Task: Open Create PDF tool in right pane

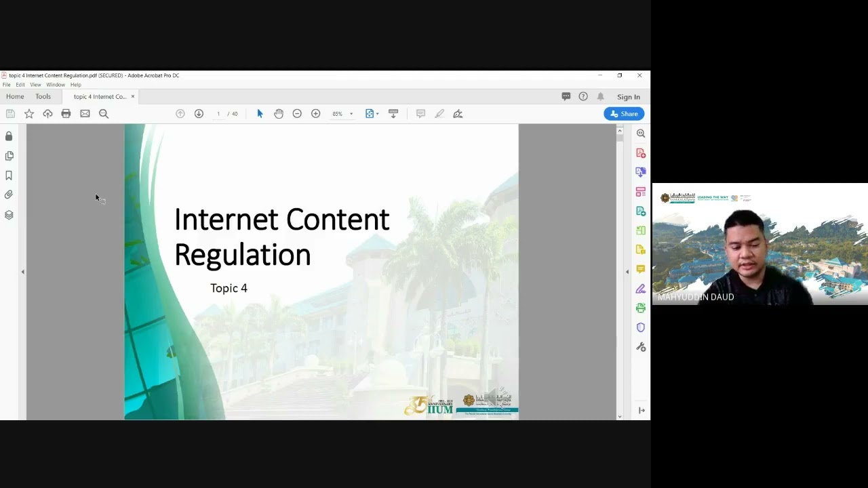Action: pos(641,153)
